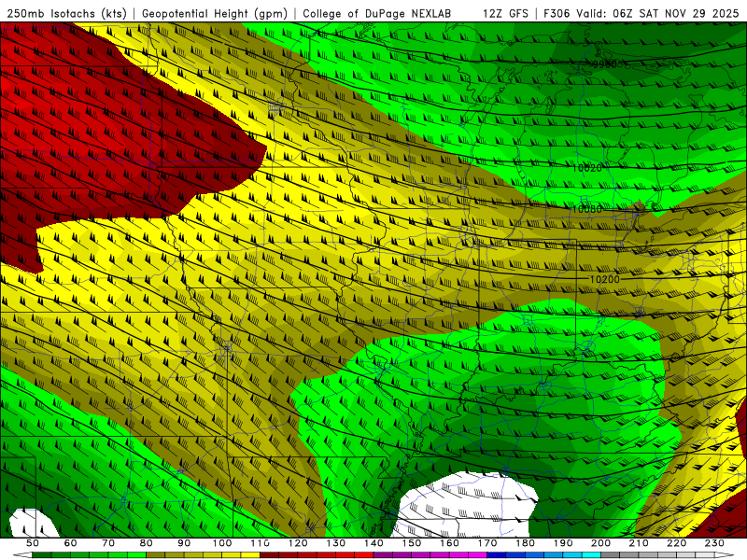
Task: Click the olive swatch just after 80
Action: point(155,554)
